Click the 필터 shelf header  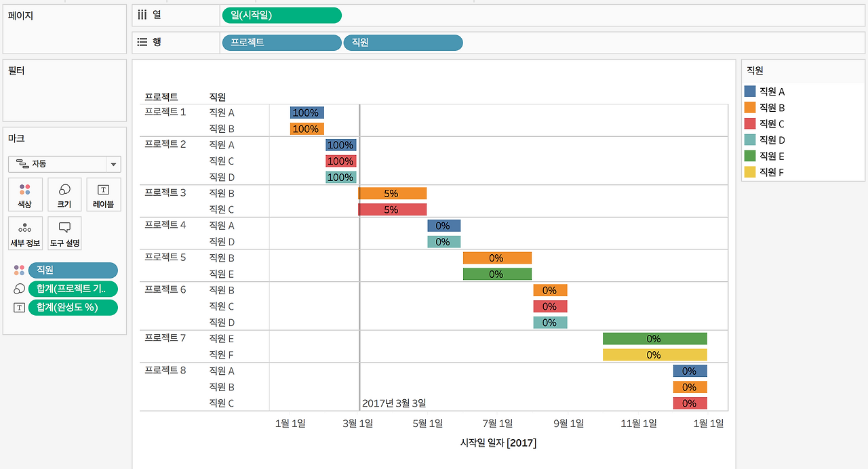pos(16,70)
